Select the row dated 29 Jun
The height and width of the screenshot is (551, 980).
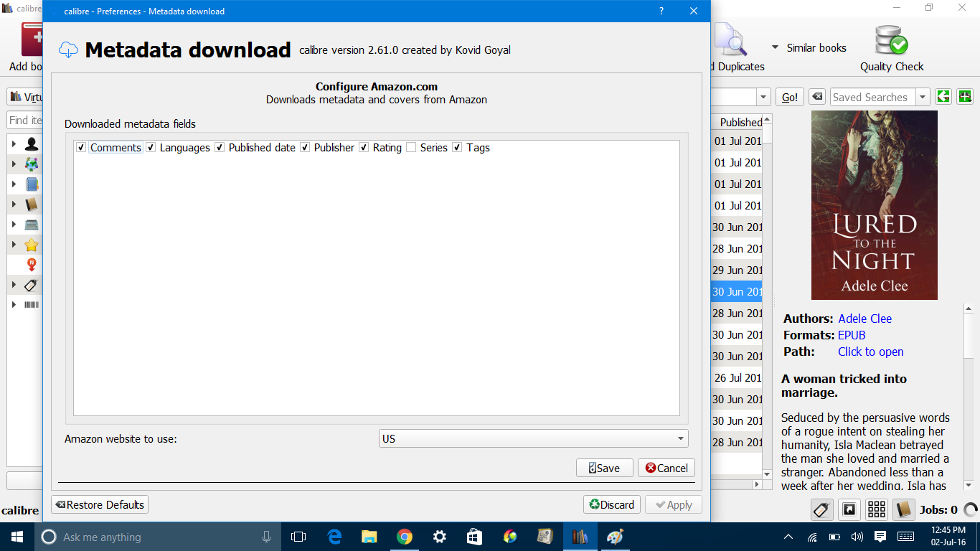[737, 270]
